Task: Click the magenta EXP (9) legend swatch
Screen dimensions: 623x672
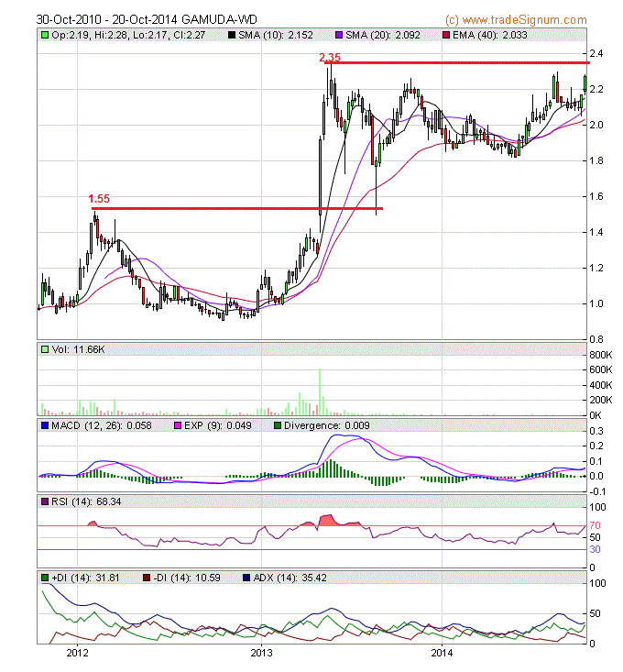Action: pyautogui.click(x=178, y=425)
